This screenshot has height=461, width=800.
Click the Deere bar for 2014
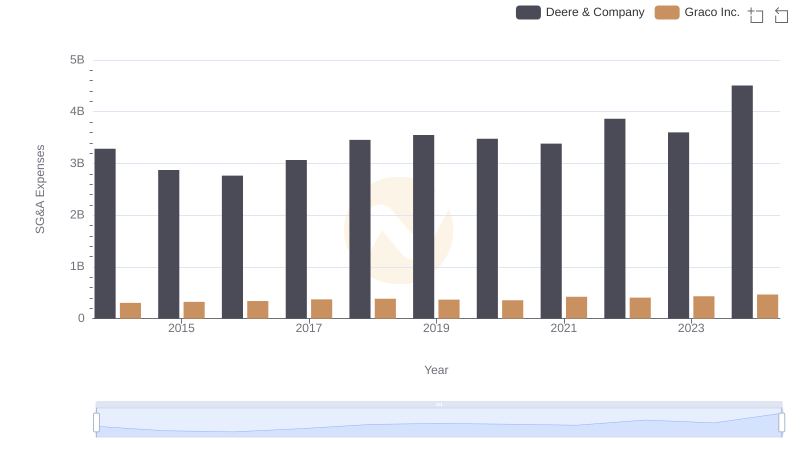tap(105, 234)
